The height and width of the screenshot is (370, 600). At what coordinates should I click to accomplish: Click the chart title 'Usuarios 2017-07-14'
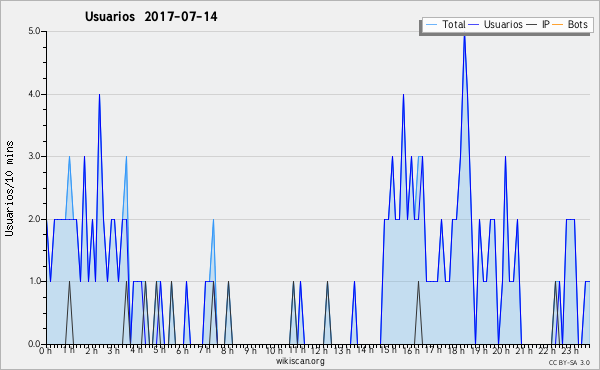pos(151,16)
